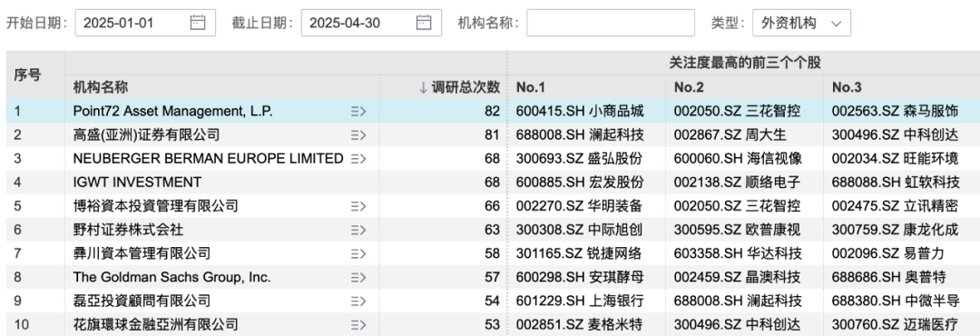Viewport: 980px width, 336px height.
Task: Focus the 开始日期 field 2025-01-01
Action: click(145, 23)
